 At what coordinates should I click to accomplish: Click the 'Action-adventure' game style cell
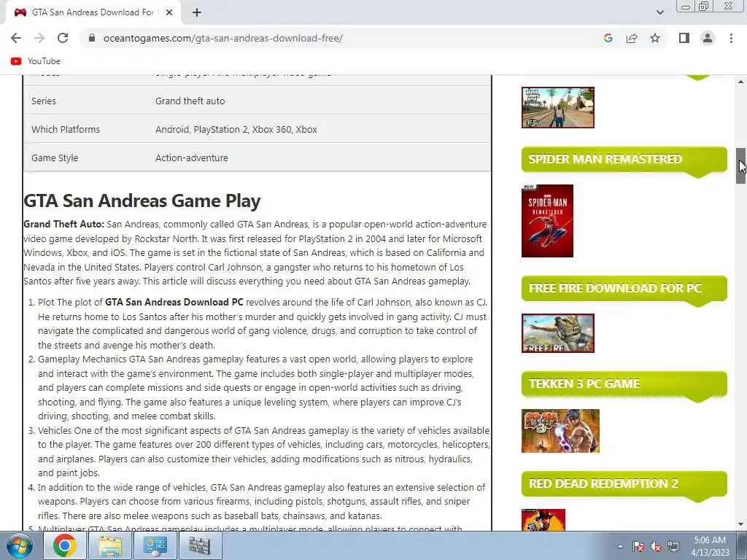tap(192, 158)
